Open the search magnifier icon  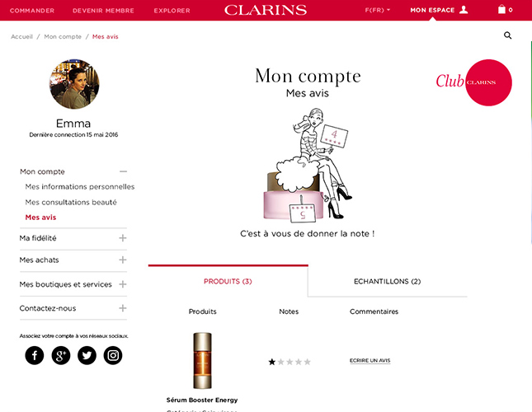tap(507, 35)
